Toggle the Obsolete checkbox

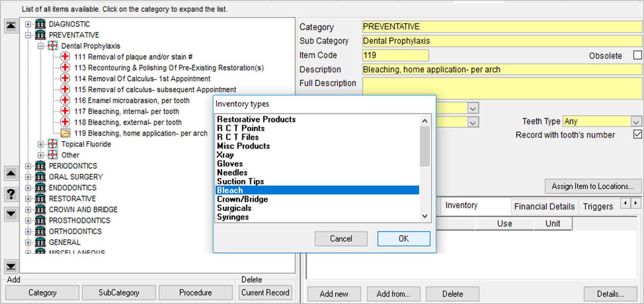point(637,55)
